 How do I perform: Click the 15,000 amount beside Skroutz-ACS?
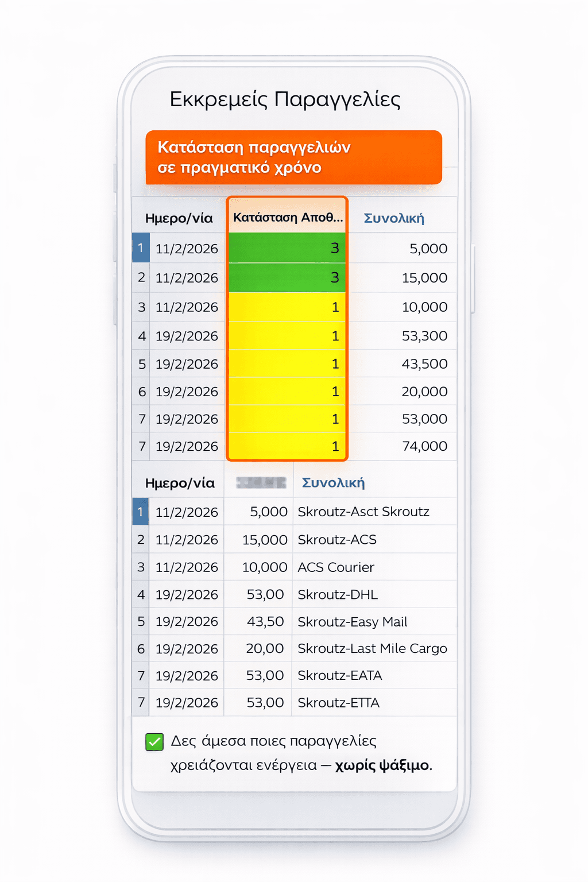265,540
